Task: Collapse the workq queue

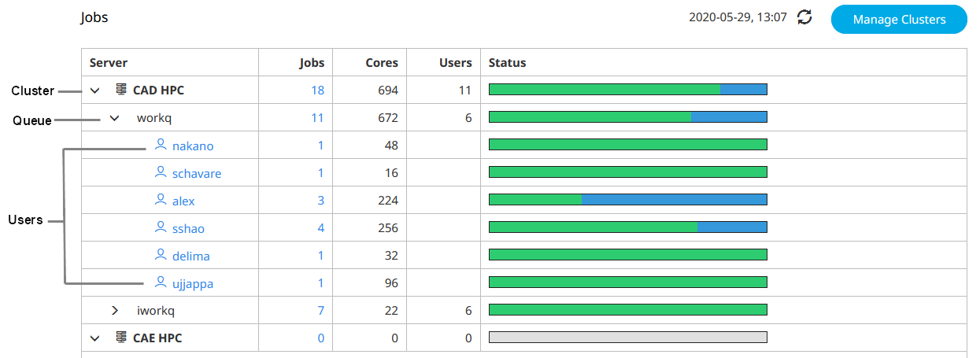Action: point(115,118)
